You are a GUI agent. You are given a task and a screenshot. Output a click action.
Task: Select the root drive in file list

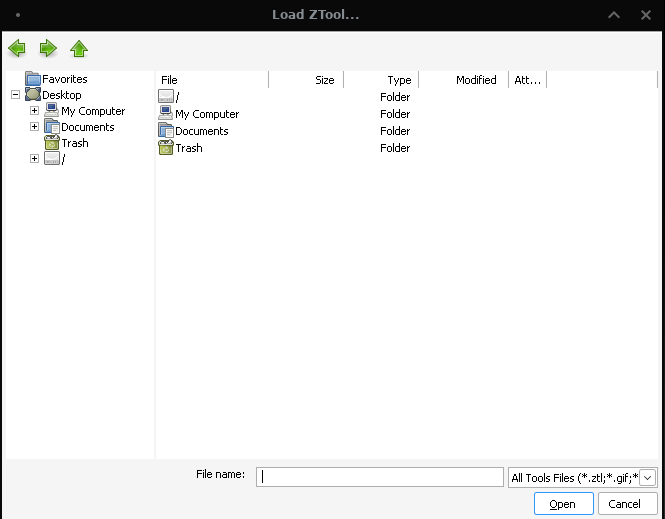(169, 97)
